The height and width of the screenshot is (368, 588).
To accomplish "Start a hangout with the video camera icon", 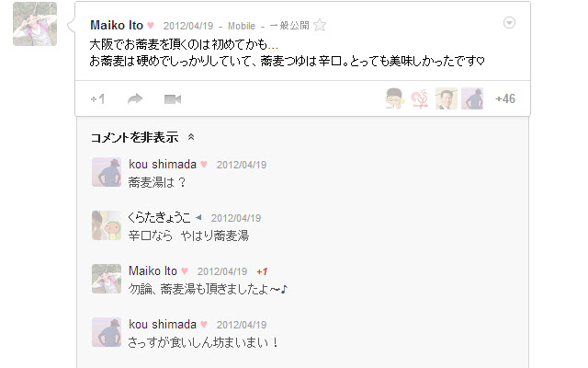I will tap(173, 99).
